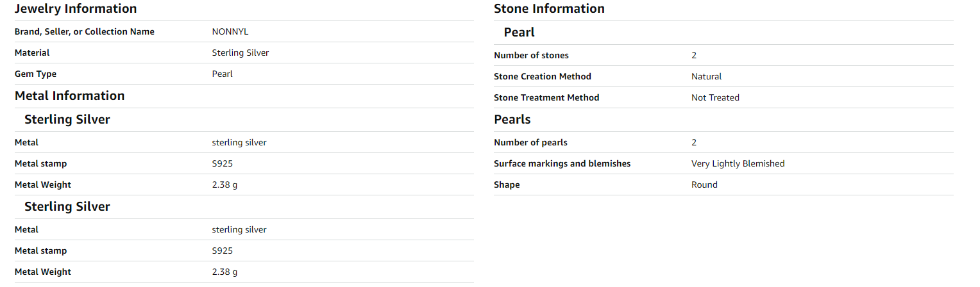Image resolution: width=980 pixels, height=287 pixels.
Task: Click the Stone Treatment Method label
Action: pyautogui.click(x=546, y=98)
